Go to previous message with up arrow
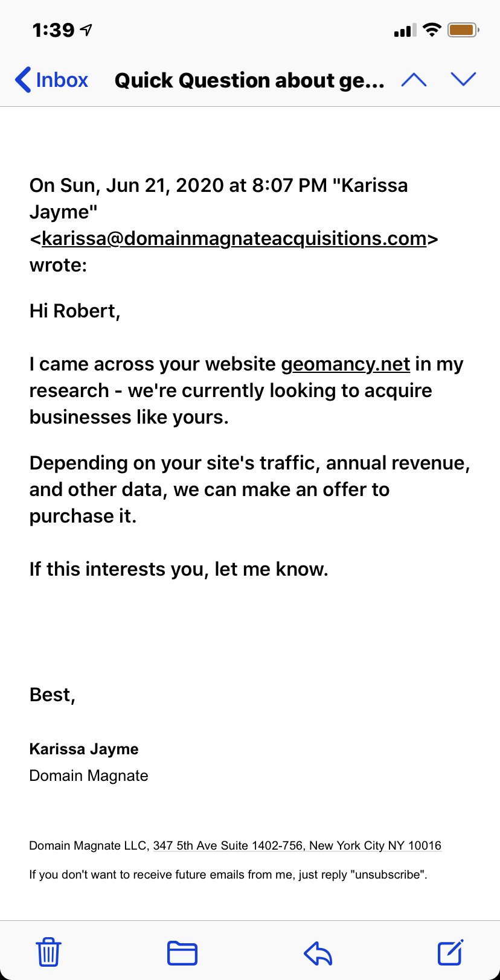 414,80
